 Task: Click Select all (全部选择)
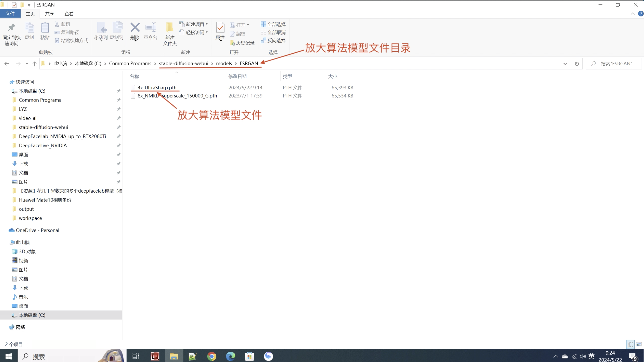273,24
